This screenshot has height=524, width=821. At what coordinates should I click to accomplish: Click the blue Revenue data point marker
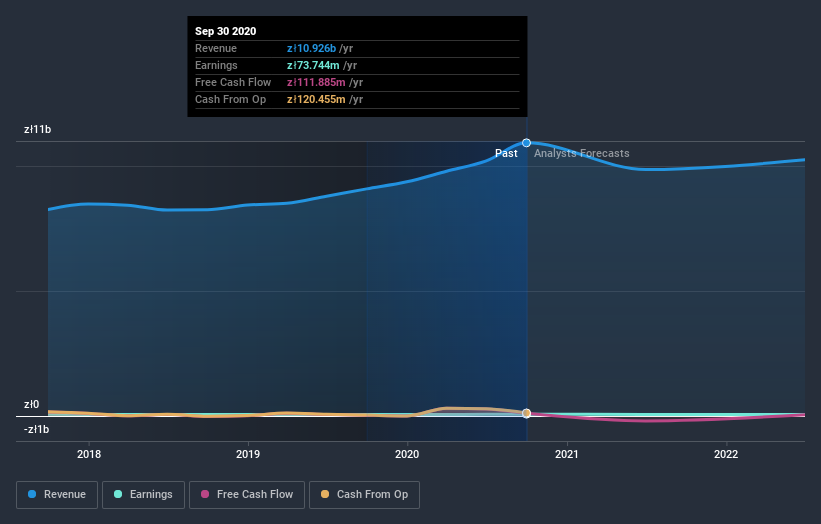(527, 143)
